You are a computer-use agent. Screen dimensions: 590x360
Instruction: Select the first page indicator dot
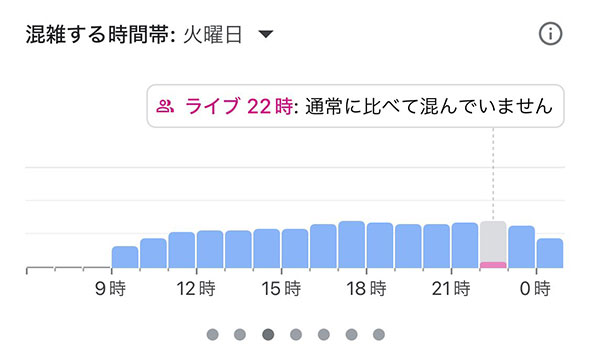(213, 334)
